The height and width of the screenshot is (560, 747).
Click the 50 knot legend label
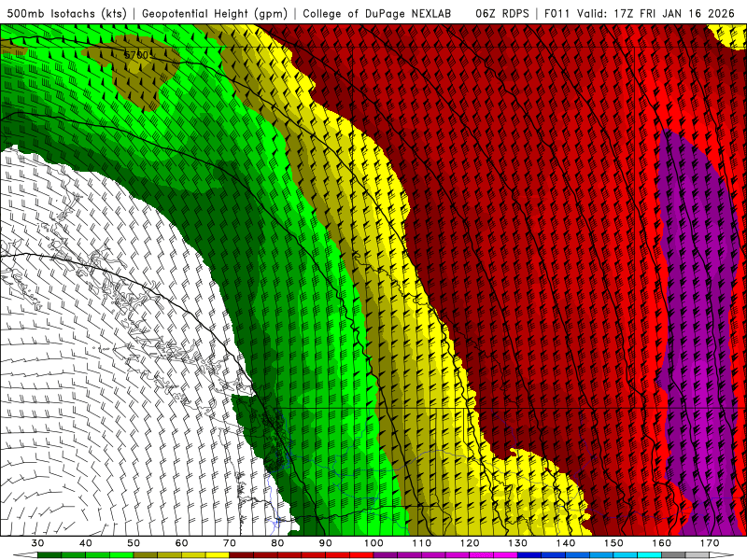coord(134,543)
